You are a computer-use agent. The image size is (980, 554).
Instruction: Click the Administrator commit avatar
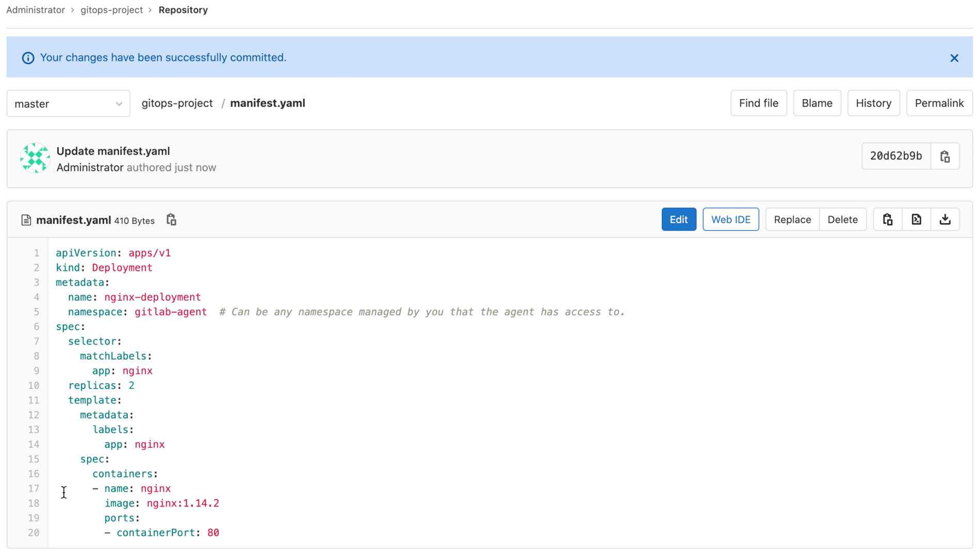[x=35, y=158]
